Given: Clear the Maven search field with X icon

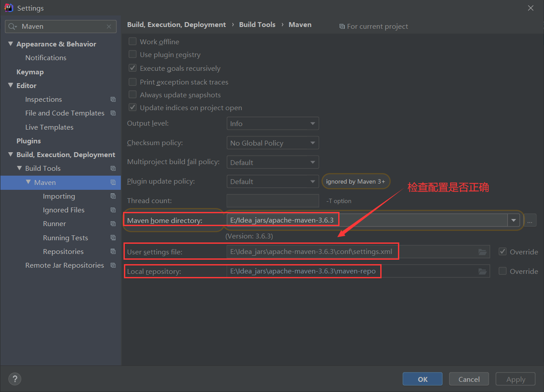Looking at the screenshot, I should point(109,27).
